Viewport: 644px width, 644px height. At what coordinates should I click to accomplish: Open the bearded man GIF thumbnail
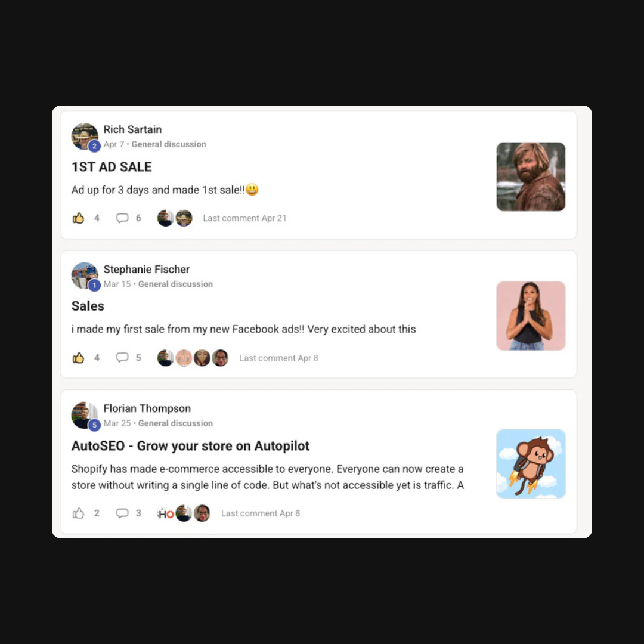(531, 177)
